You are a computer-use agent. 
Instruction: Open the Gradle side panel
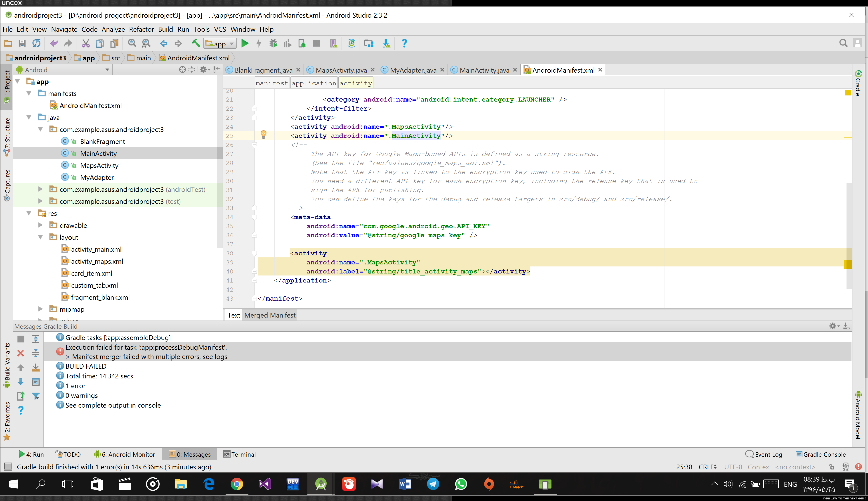pos(858,83)
